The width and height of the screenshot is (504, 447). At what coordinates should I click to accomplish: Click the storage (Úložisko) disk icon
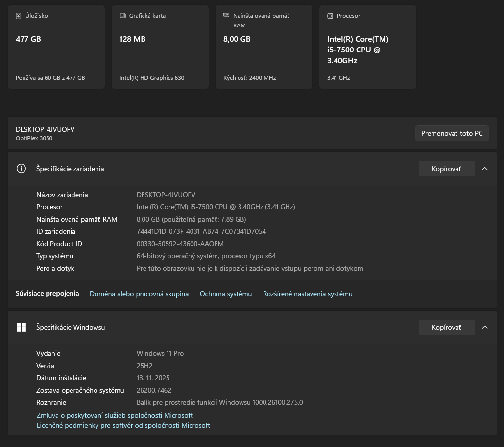19,16
